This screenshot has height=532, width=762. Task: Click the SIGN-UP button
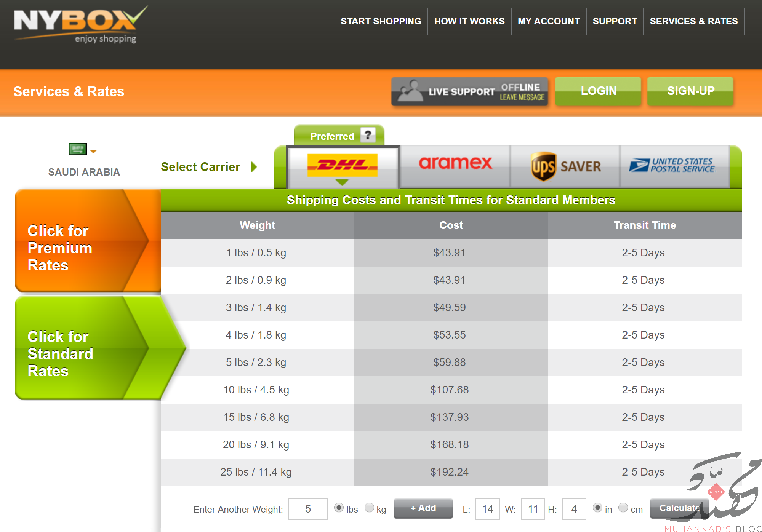[690, 91]
